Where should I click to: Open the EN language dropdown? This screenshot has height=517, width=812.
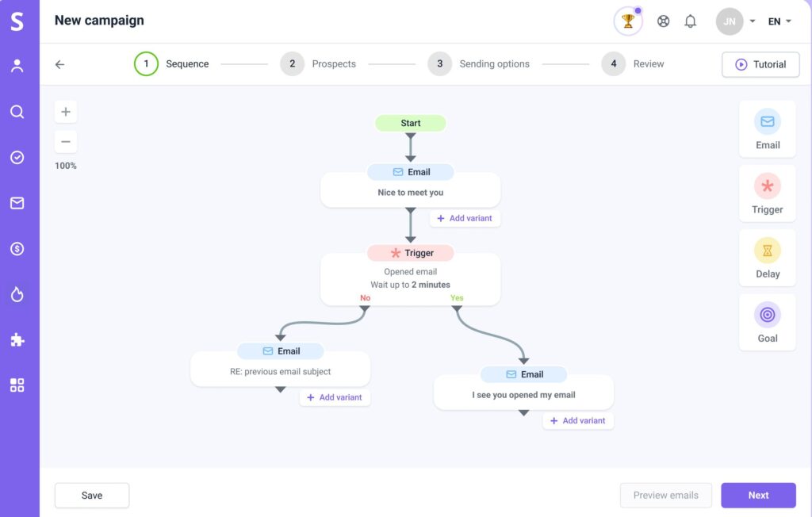click(779, 21)
